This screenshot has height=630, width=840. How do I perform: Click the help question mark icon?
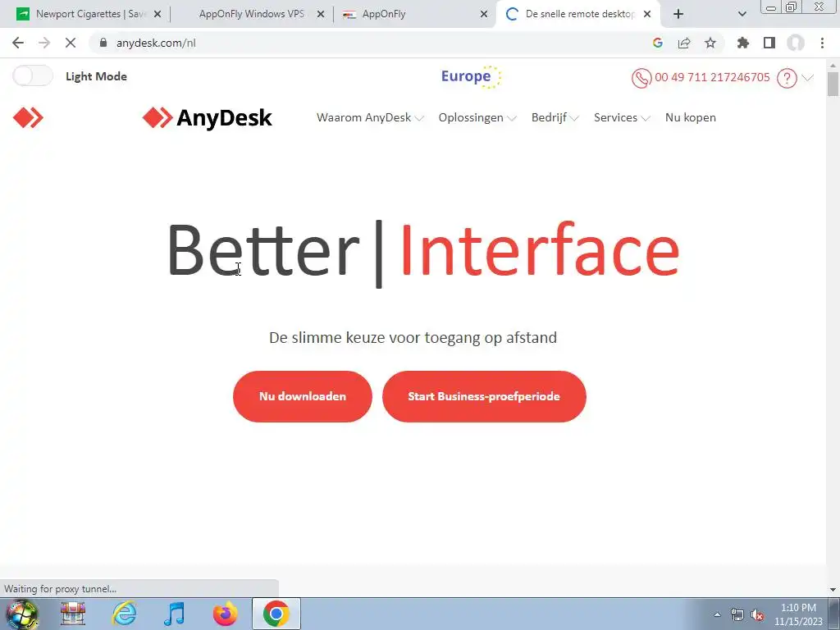tap(787, 78)
